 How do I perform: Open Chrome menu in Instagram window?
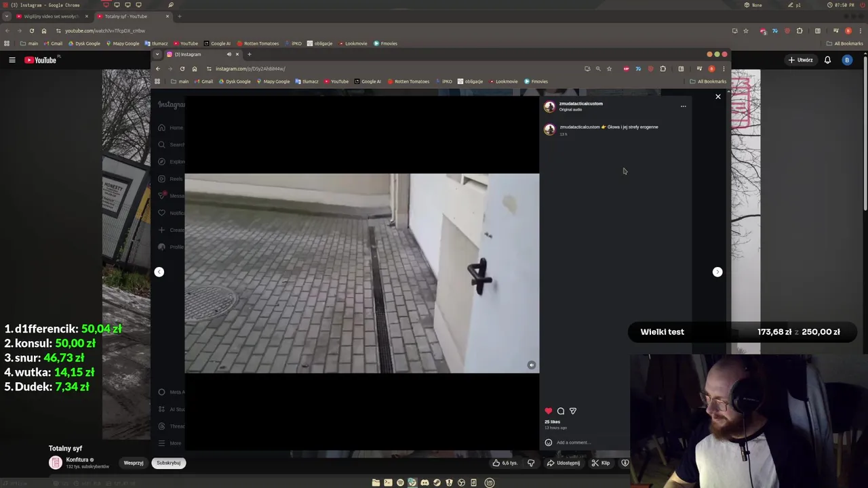coord(724,68)
